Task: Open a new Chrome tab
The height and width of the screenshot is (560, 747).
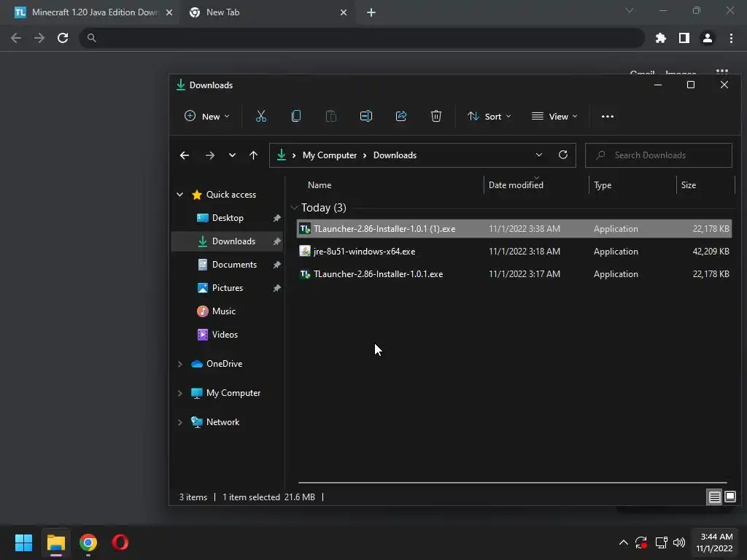Action: [x=371, y=12]
